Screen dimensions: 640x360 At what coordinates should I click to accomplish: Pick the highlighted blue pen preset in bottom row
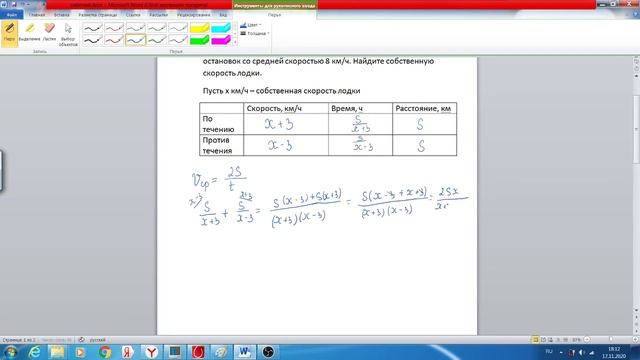tap(136, 40)
